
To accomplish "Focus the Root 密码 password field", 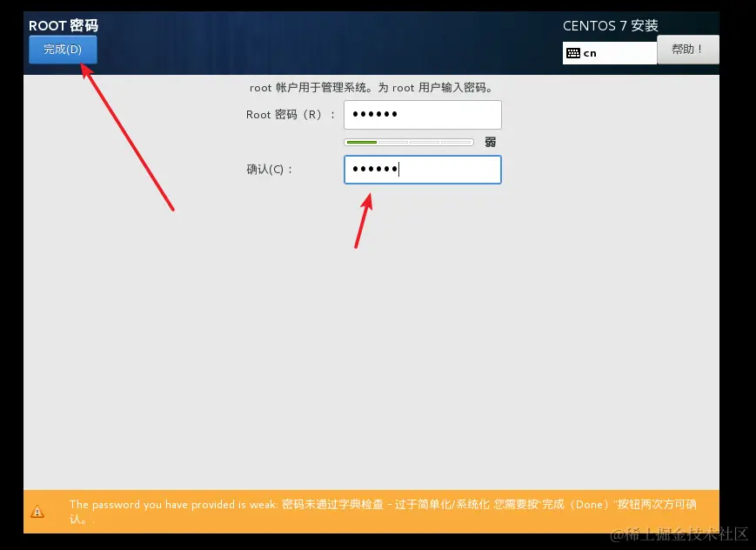I will coord(422,115).
